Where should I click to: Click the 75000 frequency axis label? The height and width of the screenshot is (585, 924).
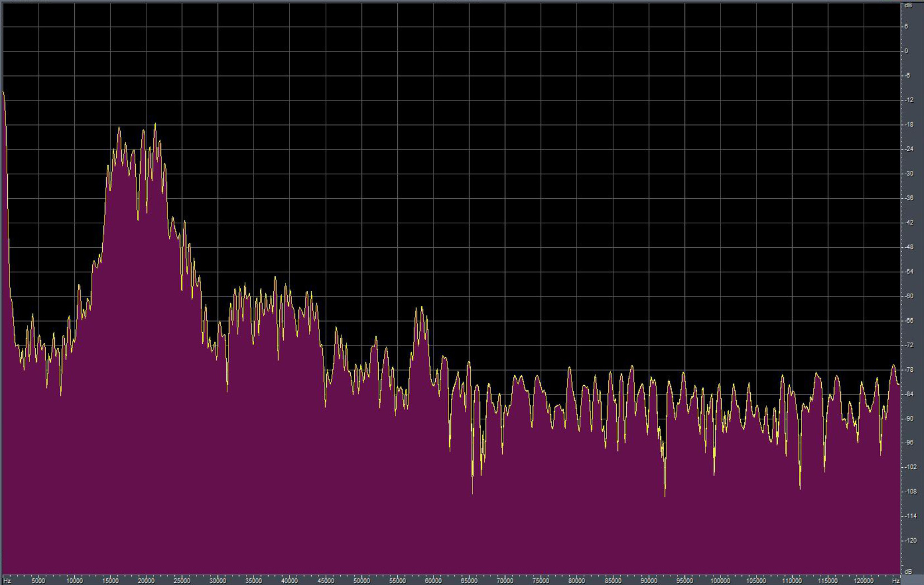(541, 581)
